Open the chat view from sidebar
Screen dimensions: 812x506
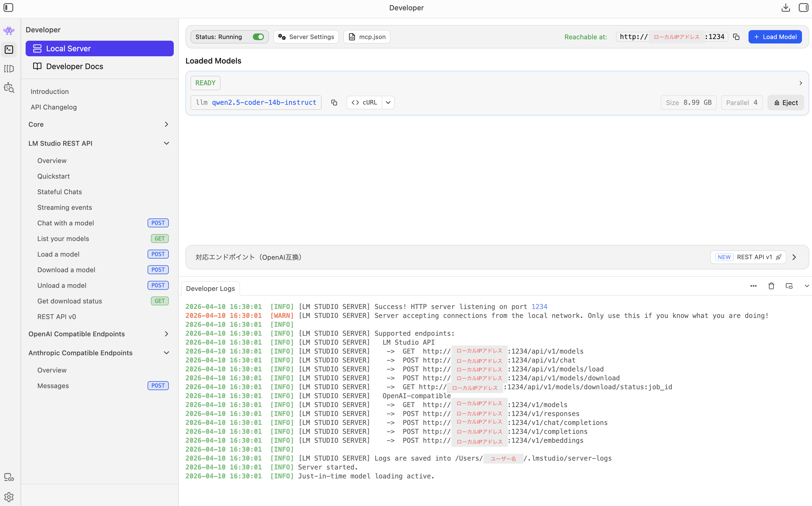(x=9, y=31)
